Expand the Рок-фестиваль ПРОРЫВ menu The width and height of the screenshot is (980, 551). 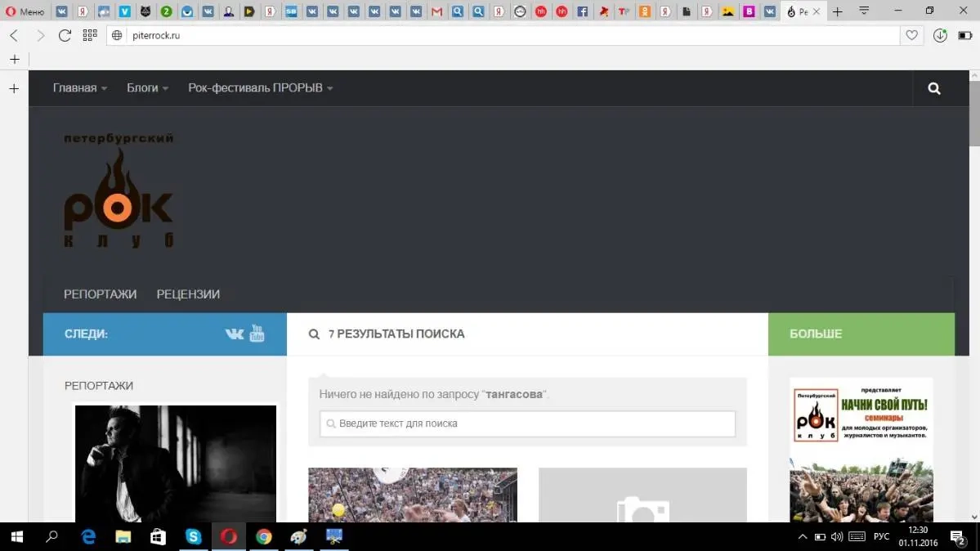[260, 88]
